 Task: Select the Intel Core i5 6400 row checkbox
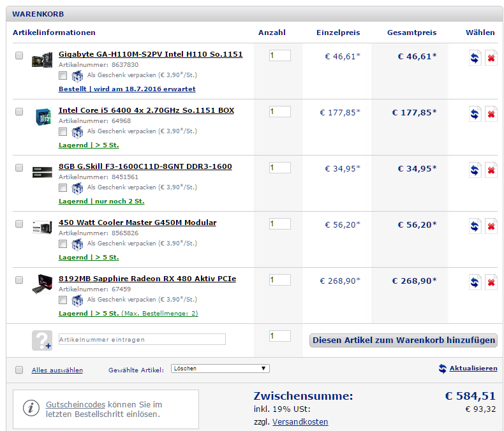(19, 112)
